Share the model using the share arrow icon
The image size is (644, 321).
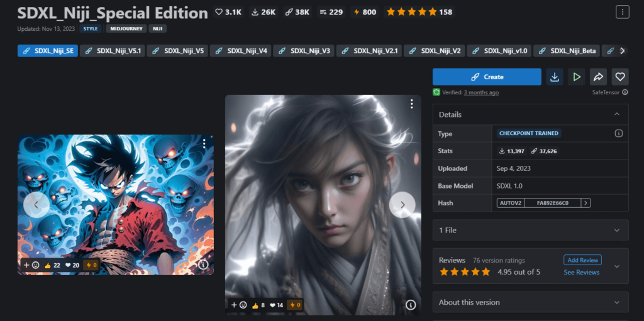click(x=598, y=77)
